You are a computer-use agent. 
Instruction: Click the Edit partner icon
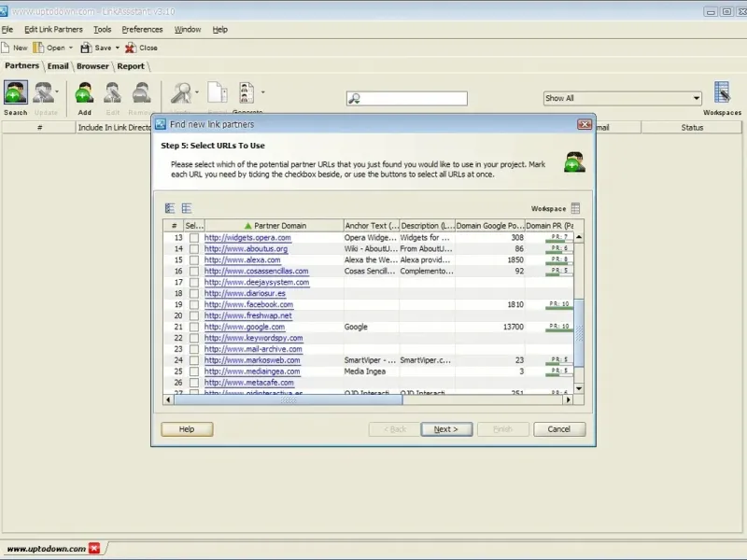[113, 92]
